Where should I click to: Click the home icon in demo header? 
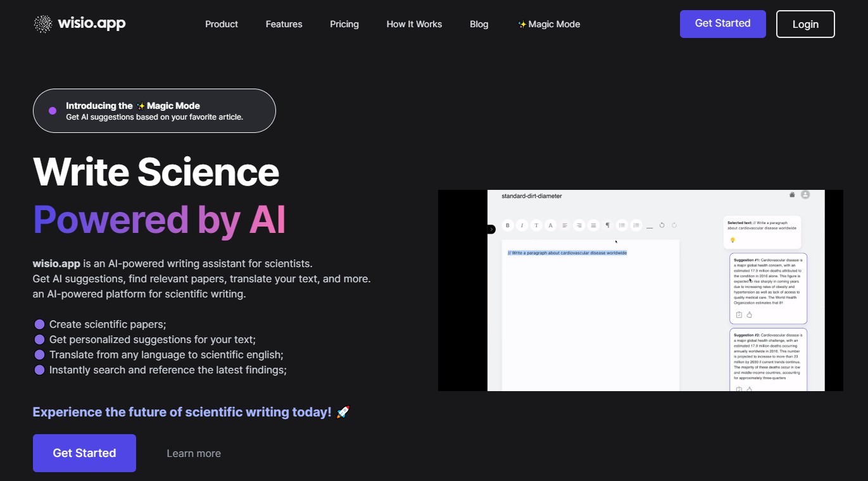click(792, 195)
